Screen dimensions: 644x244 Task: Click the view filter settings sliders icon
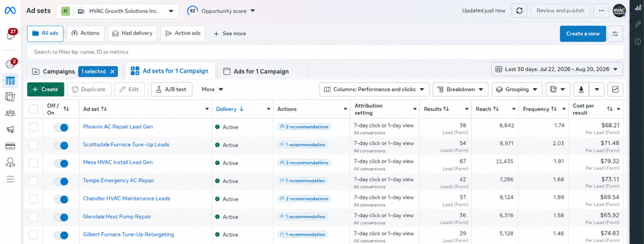click(x=615, y=34)
